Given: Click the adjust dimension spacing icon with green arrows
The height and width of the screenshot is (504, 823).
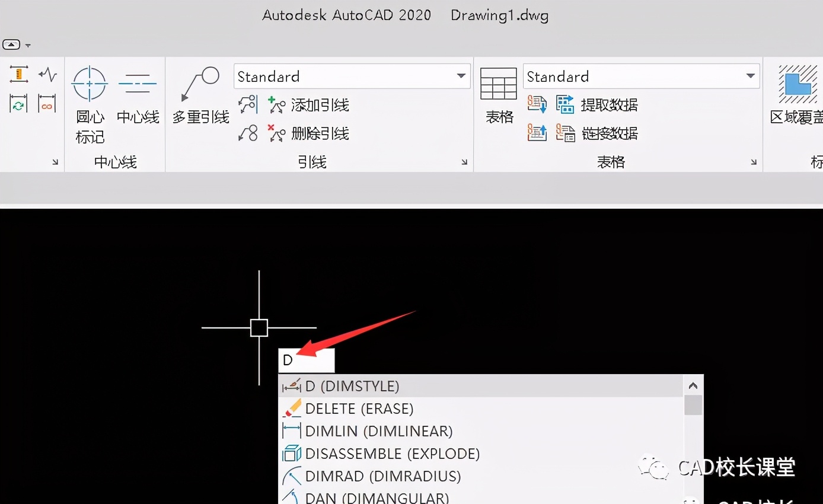Looking at the screenshot, I should click(18, 103).
